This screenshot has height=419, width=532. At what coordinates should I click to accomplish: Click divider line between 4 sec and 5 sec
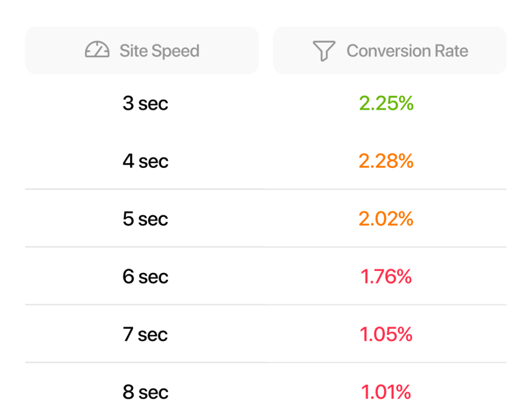(265, 189)
